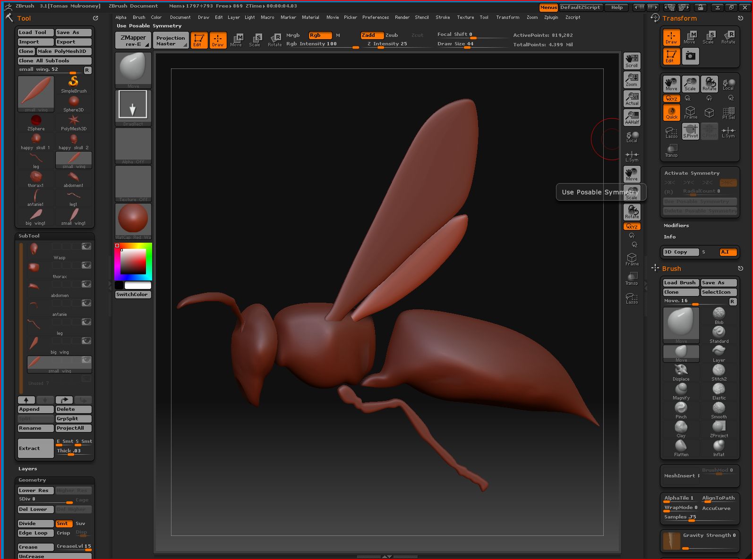Click the Load Tool button

coord(35,33)
